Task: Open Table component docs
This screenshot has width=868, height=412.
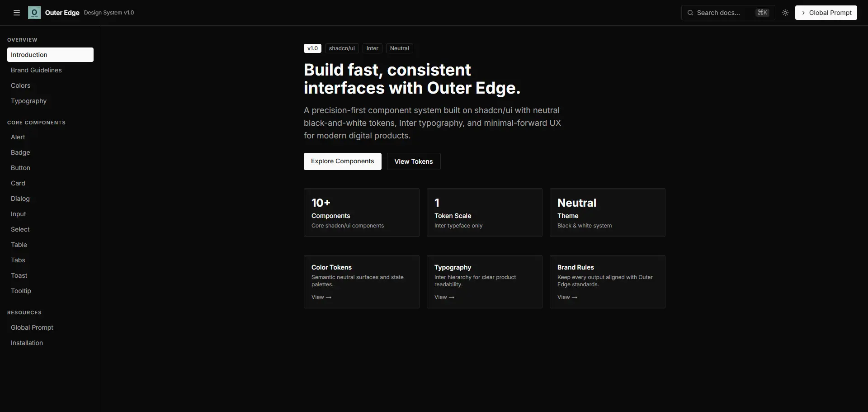Action: [50, 245]
